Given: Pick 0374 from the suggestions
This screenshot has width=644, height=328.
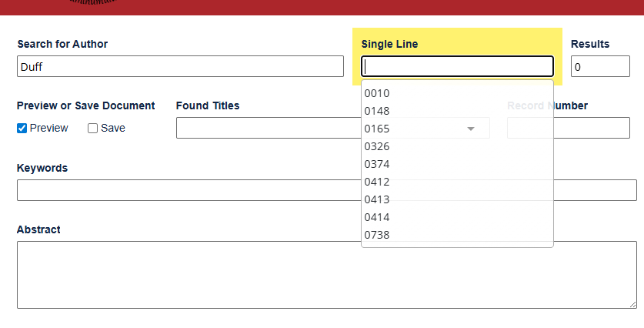Looking at the screenshot, I should [x=377, y=164].
